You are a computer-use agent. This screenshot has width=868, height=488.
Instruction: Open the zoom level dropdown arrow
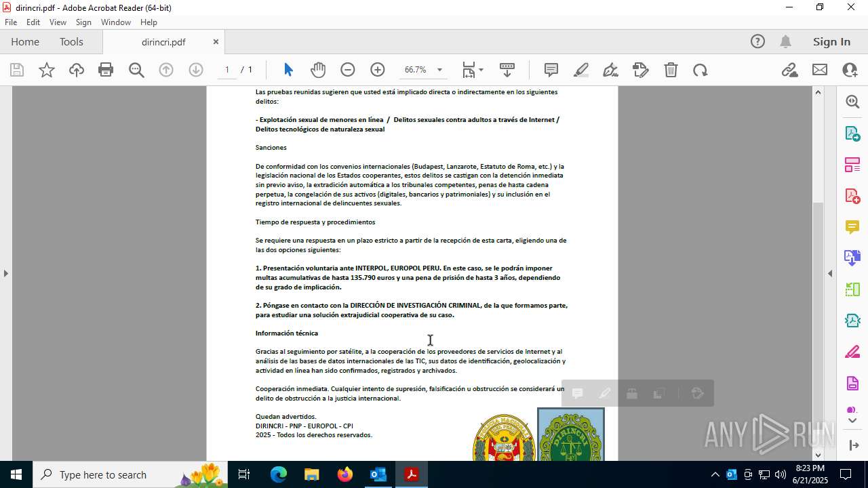click(439, 70)
